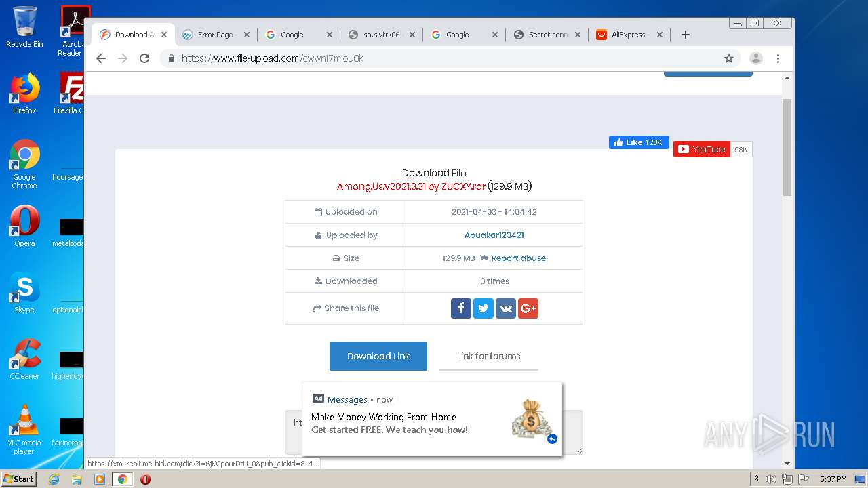Open the Chrome three-dot menu

(x=778, y=58)
